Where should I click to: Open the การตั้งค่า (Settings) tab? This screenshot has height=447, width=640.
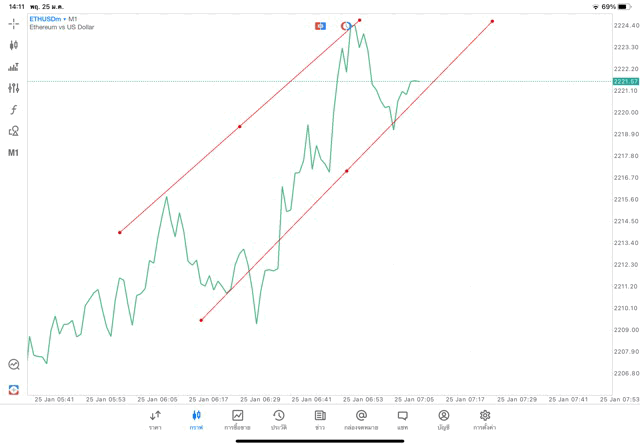pyautogui.click(x=485, y=420)
